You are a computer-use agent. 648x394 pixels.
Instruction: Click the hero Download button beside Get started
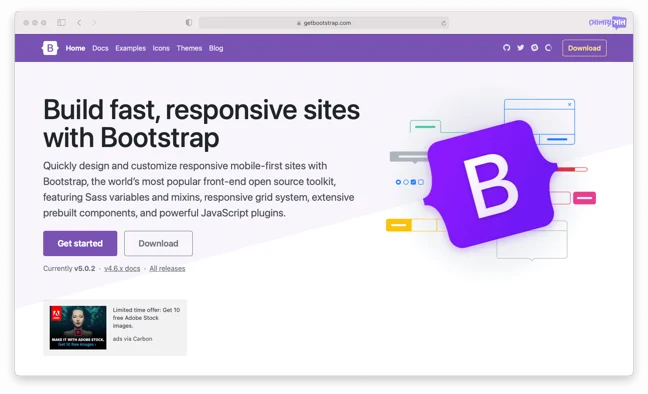tap(158, 244)
